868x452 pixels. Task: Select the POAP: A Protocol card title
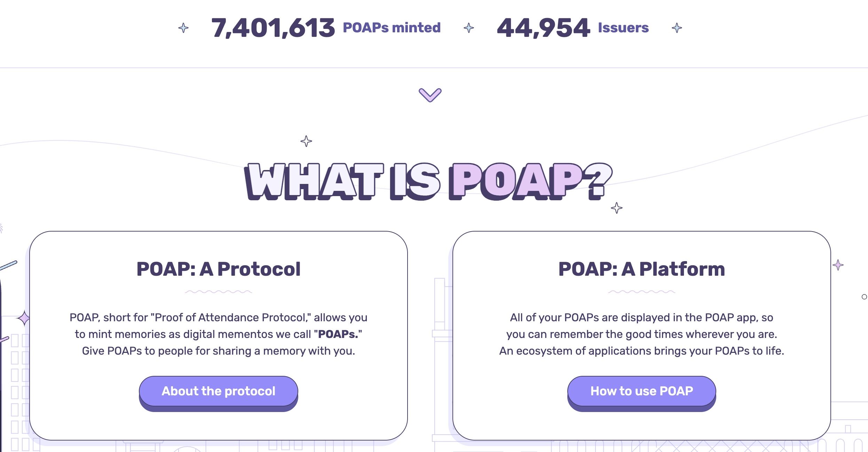tap(219, 269)
